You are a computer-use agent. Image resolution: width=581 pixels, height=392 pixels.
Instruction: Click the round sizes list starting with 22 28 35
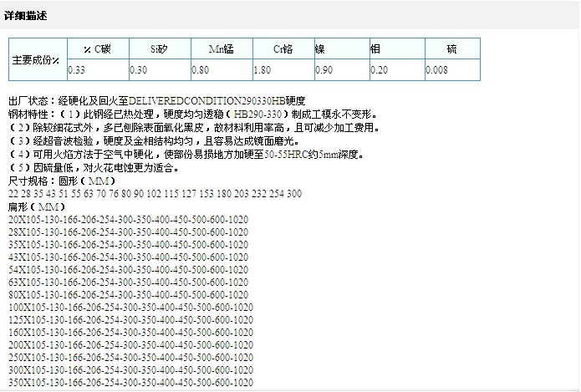click(x=155, y=194)
